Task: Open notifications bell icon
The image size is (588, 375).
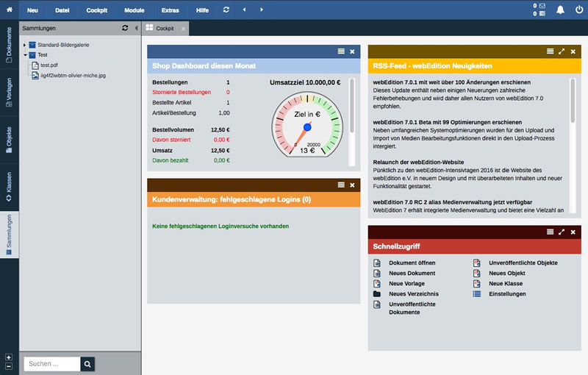Action: [x=560, y=10]
